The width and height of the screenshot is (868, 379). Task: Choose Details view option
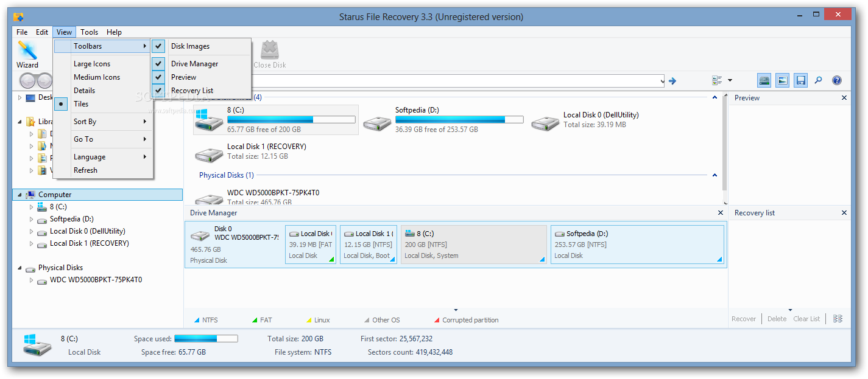coord(102,91)
